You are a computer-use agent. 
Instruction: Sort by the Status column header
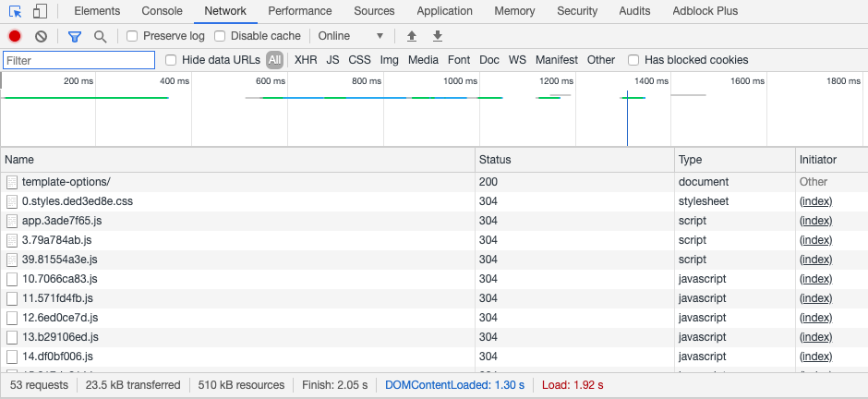(574, 160)
